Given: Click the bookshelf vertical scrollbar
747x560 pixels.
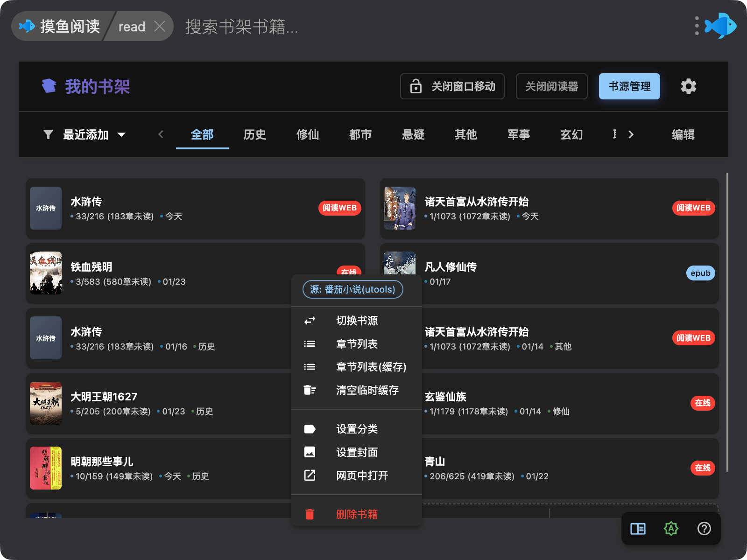Looking at the screenshot, I should [x=727, y=322].
